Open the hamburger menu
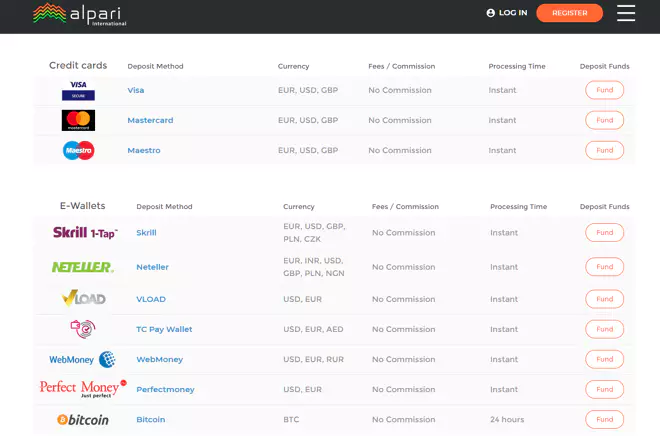Image resolution: width=660 pixels, height=436 pixels. [626, 13]
